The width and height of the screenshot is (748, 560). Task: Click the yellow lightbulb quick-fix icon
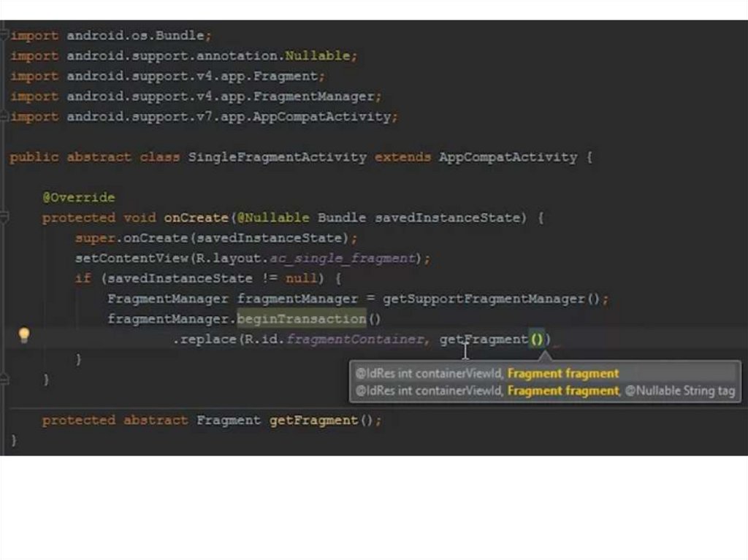[24, 335]
